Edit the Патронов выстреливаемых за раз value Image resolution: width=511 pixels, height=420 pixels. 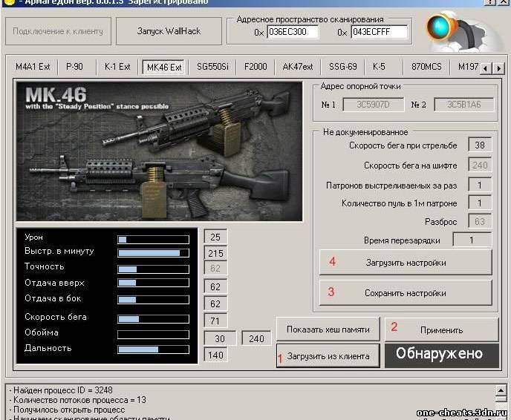(480, 185)
